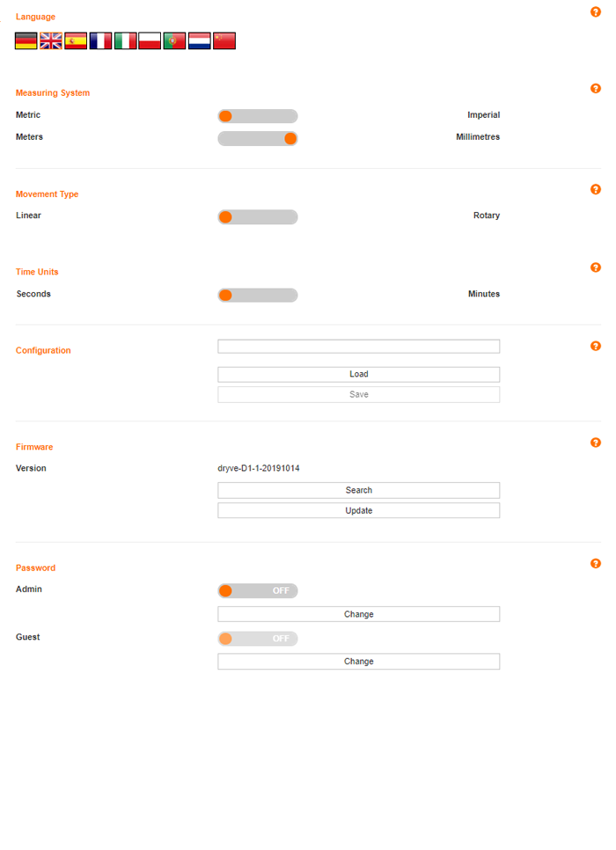Click the Configuration file input field
This screenshot has width=616, height=850.
tap(358, 347)
